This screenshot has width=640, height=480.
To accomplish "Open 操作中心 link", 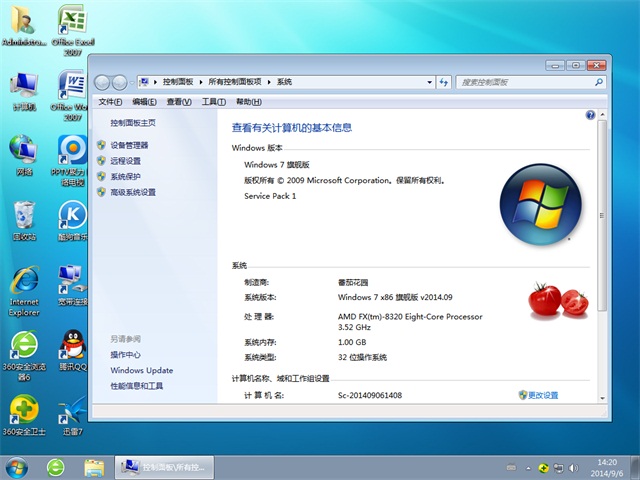I will (125, 355).
